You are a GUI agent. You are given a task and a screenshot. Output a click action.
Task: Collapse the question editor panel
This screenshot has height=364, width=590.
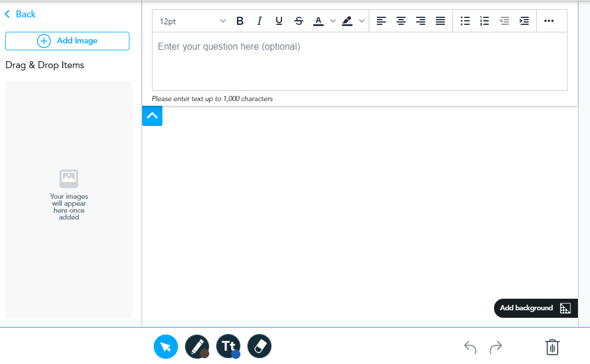click(152, 116)
